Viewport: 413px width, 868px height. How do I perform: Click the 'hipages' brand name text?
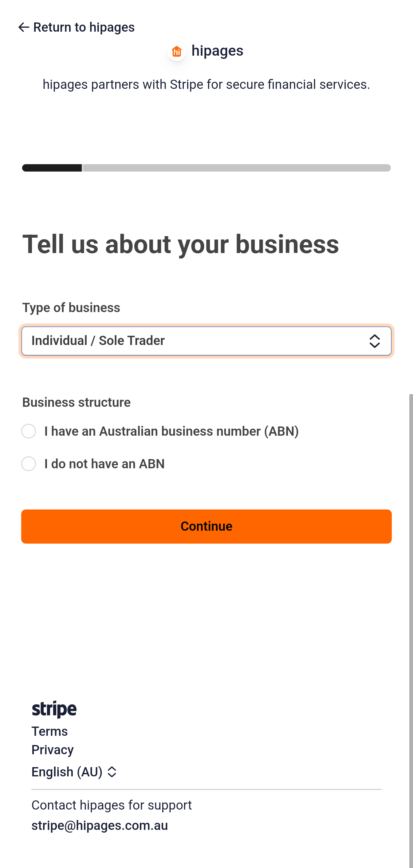pyautogui.click(x=217, y=51)
